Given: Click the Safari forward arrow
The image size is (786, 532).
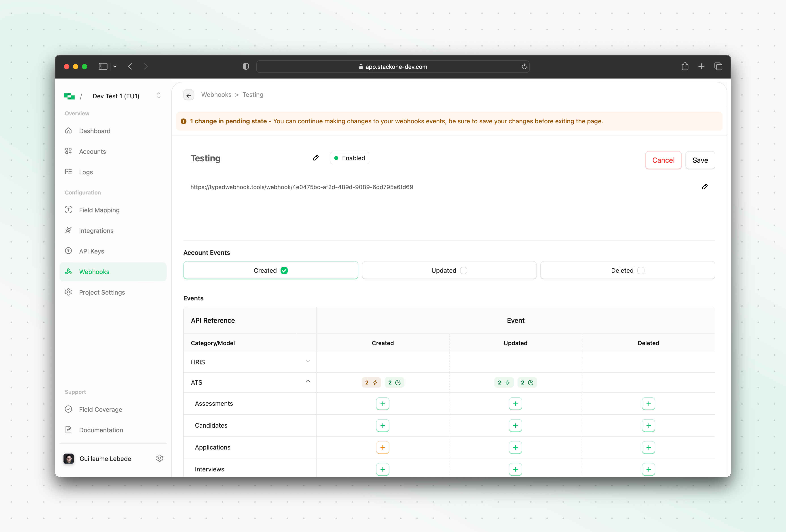Looking at the screenshot, I should tap(146, 67).
